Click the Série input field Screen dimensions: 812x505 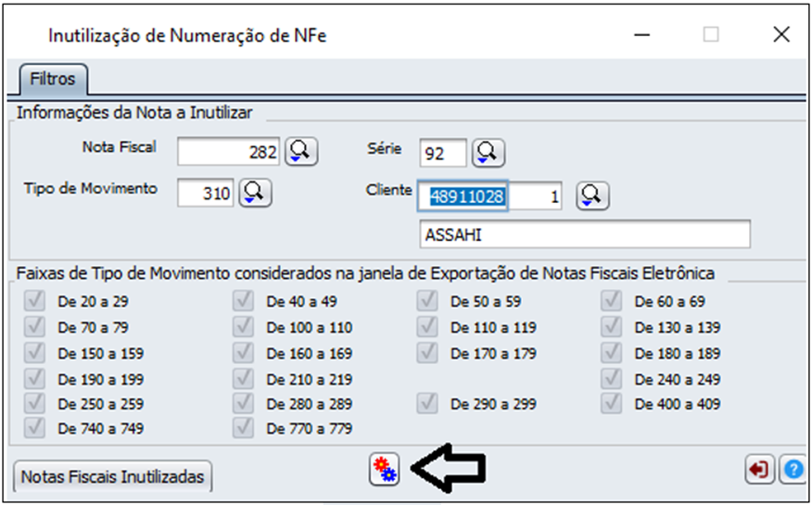(443, 152)
